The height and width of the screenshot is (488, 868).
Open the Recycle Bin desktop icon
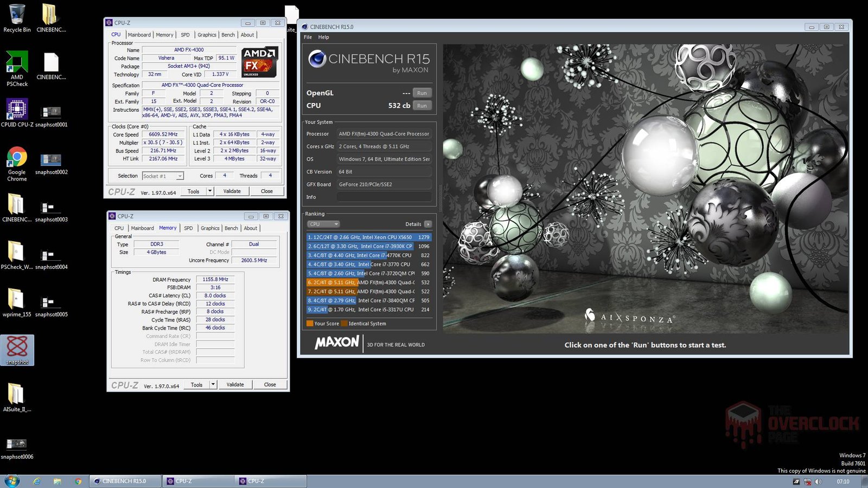17,16
